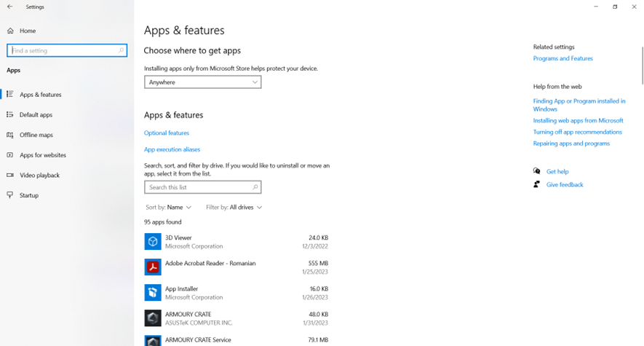Expand the Sort by Name dropdown

(x=169, y=208)
